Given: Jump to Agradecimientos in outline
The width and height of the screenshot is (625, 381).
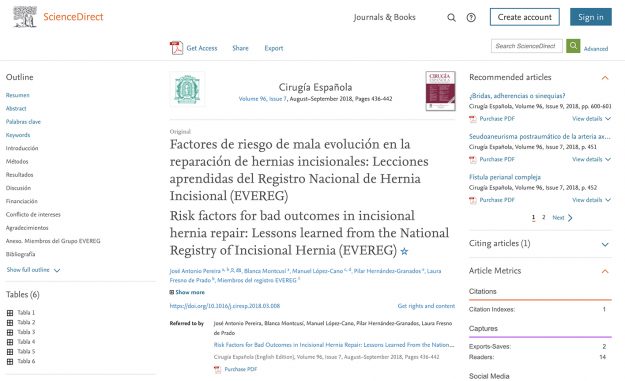Looking at the screenshot, I should (27, 228).
